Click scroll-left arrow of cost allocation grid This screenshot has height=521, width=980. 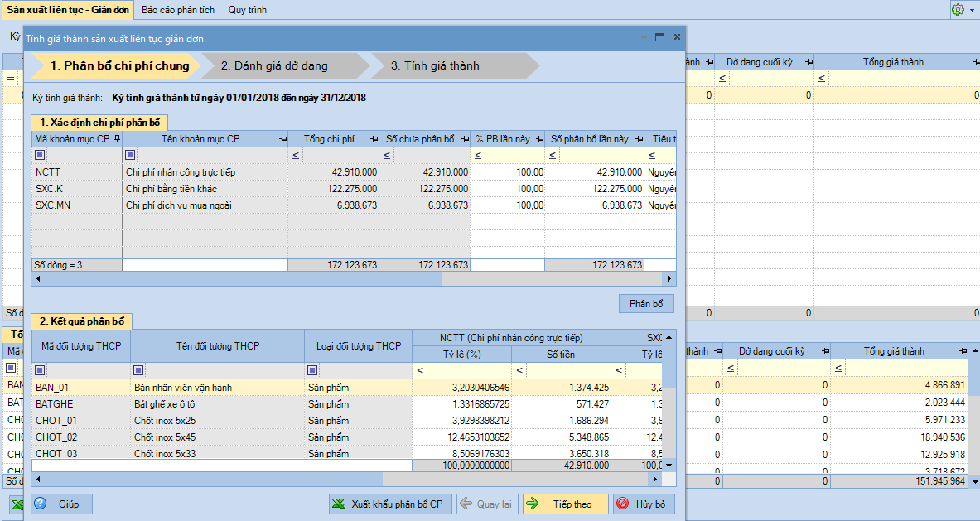(38, 278)
